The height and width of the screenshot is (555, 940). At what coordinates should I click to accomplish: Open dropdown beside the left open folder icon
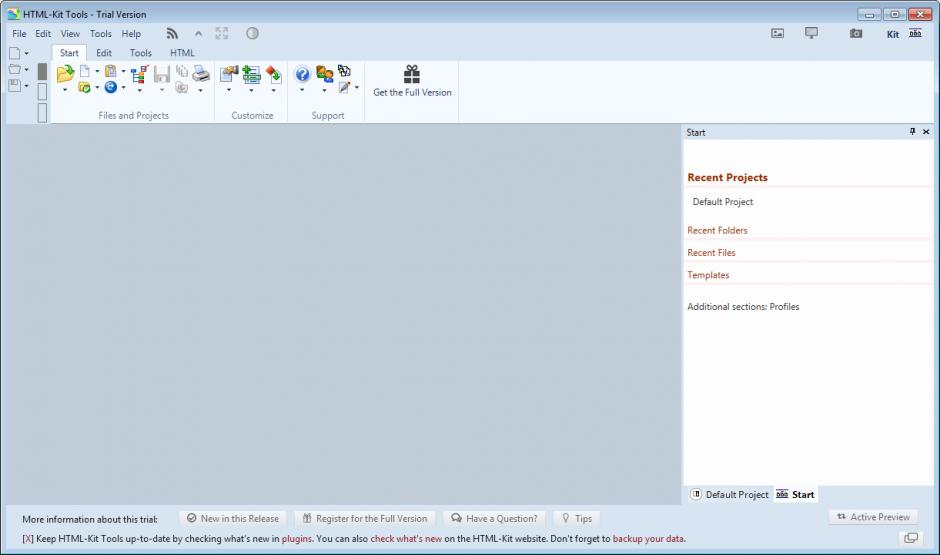[x=26, y=70]
